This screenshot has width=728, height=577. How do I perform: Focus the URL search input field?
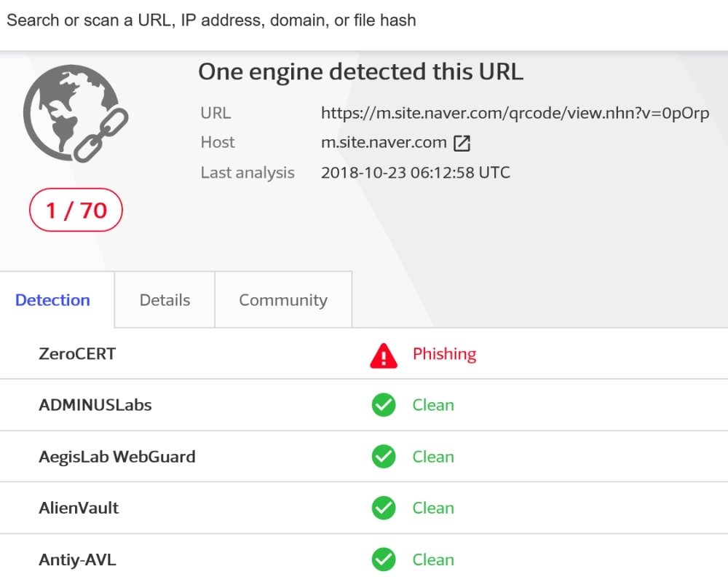point(364,21)
